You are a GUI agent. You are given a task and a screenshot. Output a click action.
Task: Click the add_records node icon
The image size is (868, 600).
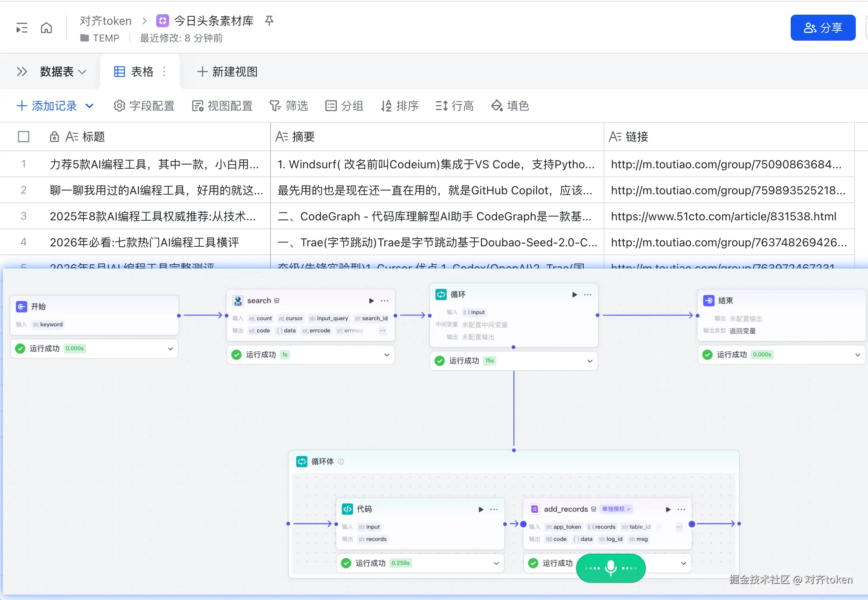[x=534, y=509]
